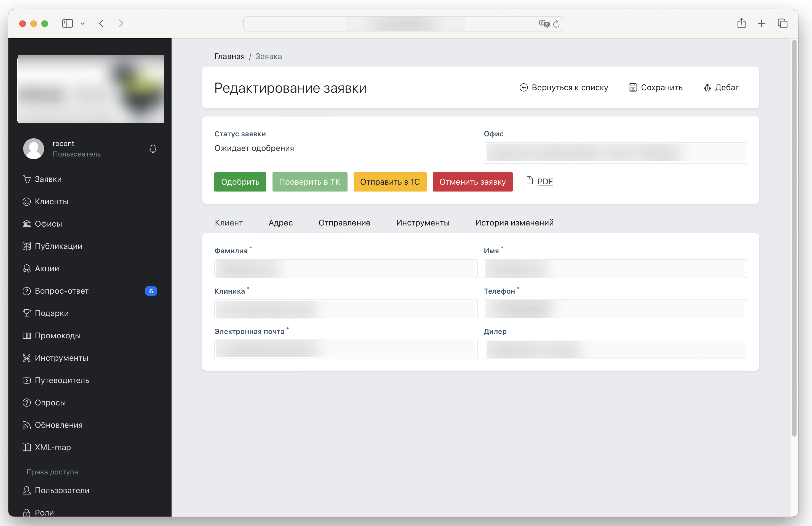Click the Сохранить button

click(x=655, y=88)
